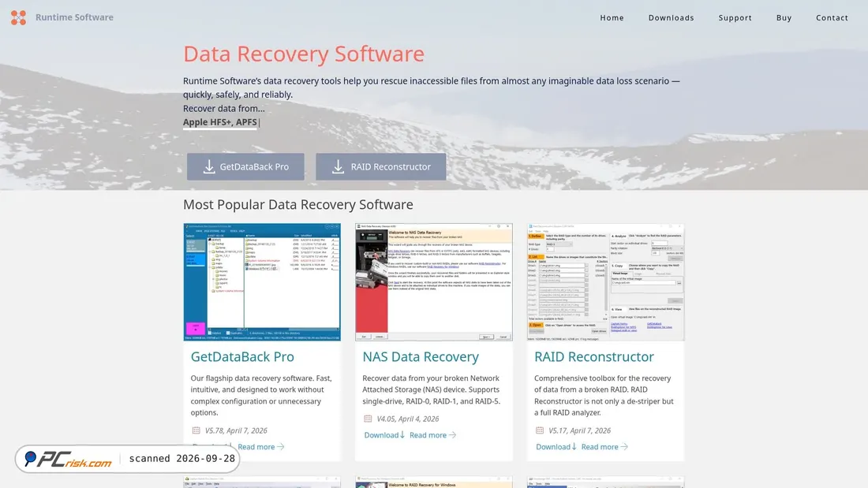
Task: Click the 'V4.05, April 4, 2026' version text
Action: [407, 419]
